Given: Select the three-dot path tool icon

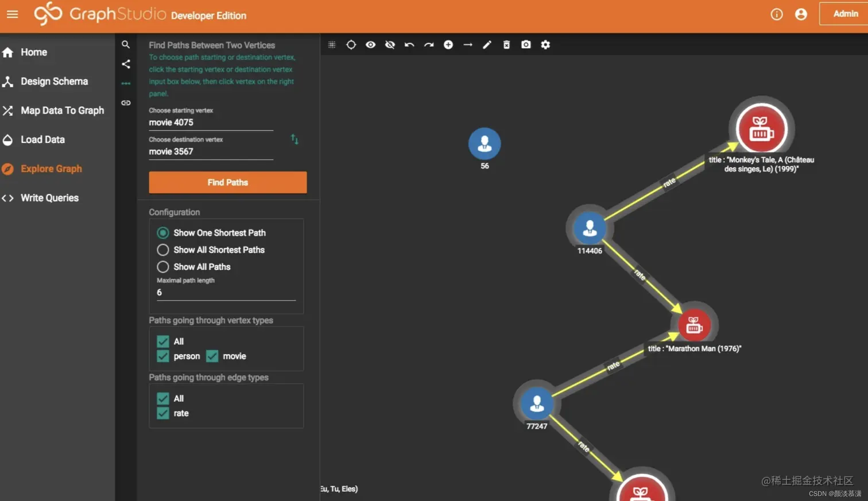Looking at the screenshot, I should tap(126, 84).
